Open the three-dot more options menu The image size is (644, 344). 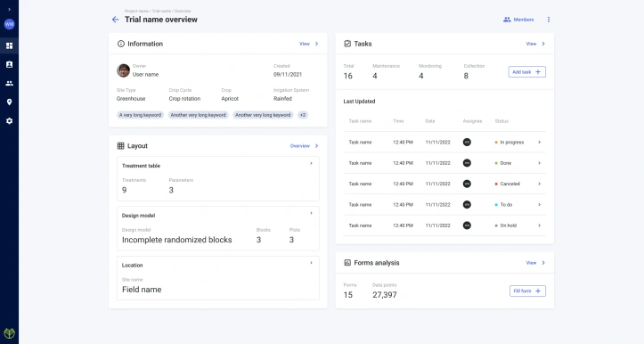tap(549, 20)
